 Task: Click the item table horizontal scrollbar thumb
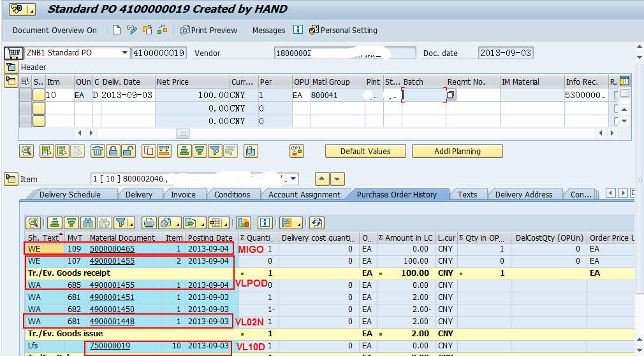coord(182,133)
